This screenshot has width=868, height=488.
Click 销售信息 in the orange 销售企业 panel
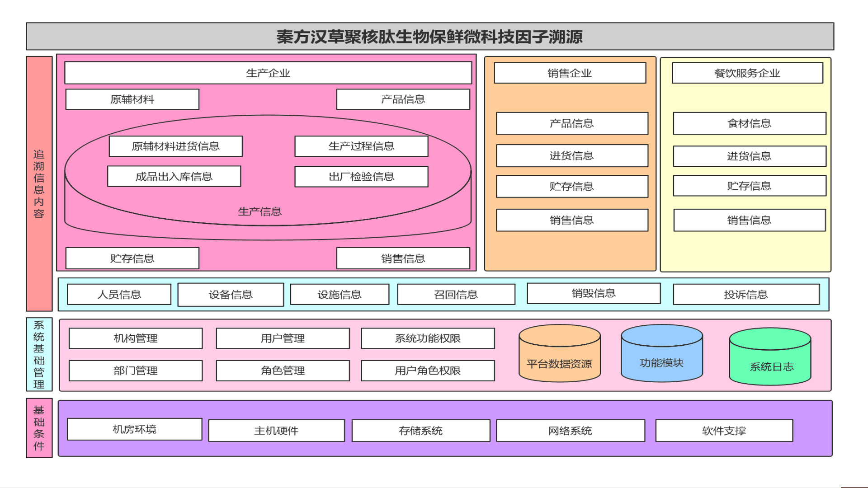click(x=572, y=221)
